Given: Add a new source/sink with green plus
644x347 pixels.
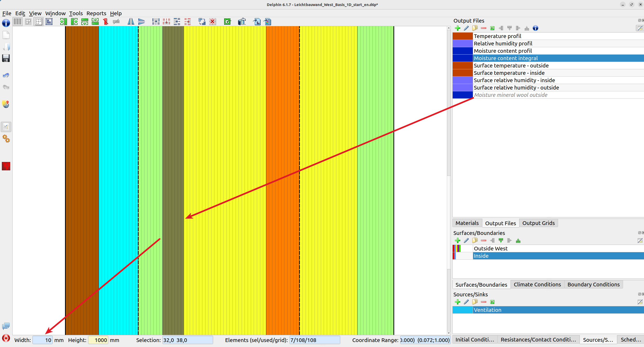Looking at the screenshot, I should [458, 302].
